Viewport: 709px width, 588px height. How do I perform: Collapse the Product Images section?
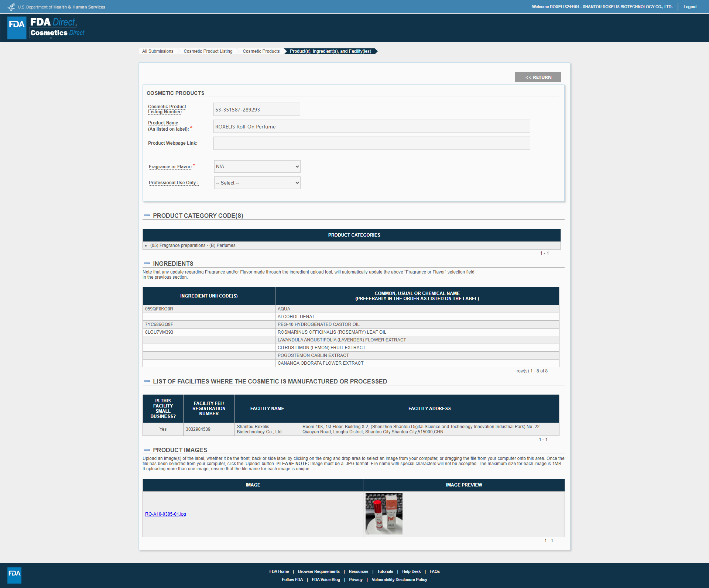tap(147, 450)
